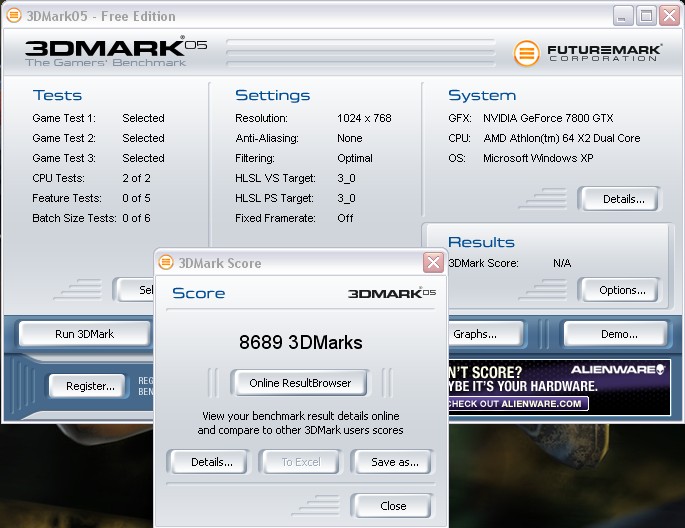Click the 3DMark Score 'N/A' value
685x528 pixels.
562,263
